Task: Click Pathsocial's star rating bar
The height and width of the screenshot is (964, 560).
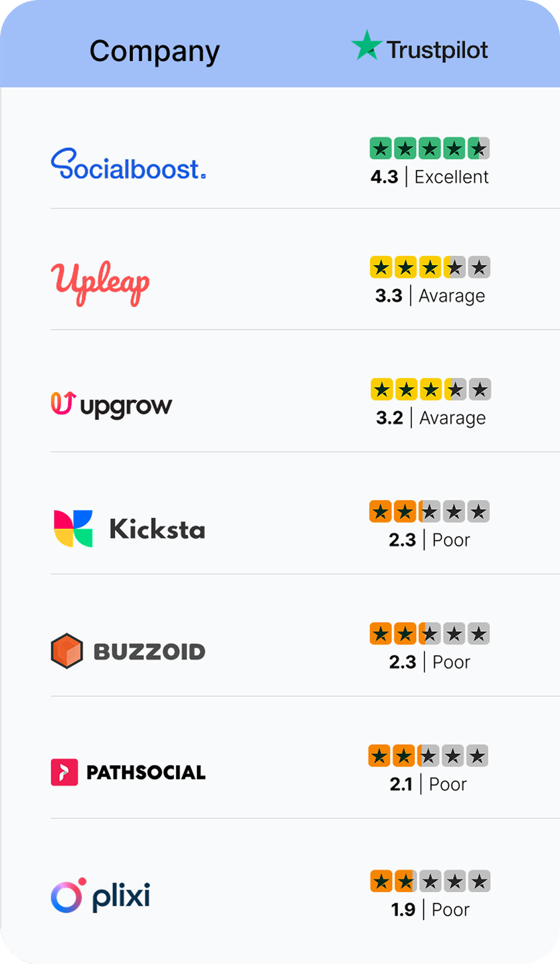Action: [x=428, y=756]
